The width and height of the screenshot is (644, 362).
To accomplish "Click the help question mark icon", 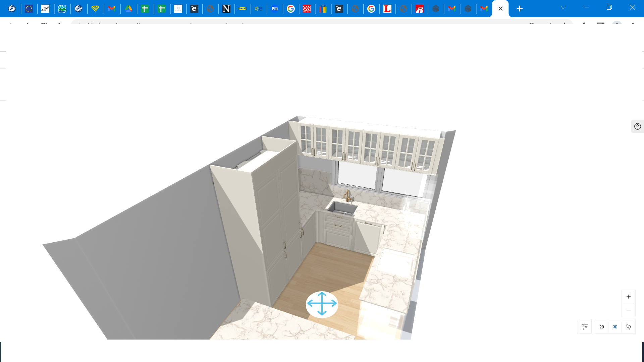I will pos(637,126).
